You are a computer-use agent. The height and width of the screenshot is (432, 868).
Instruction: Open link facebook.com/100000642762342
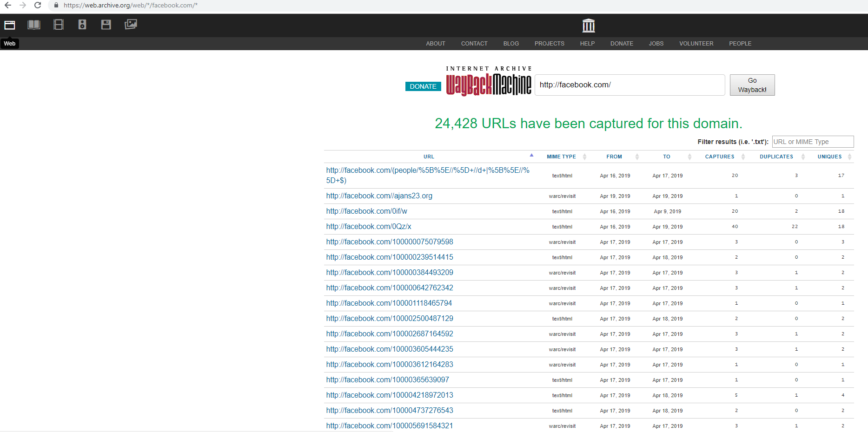390,288
